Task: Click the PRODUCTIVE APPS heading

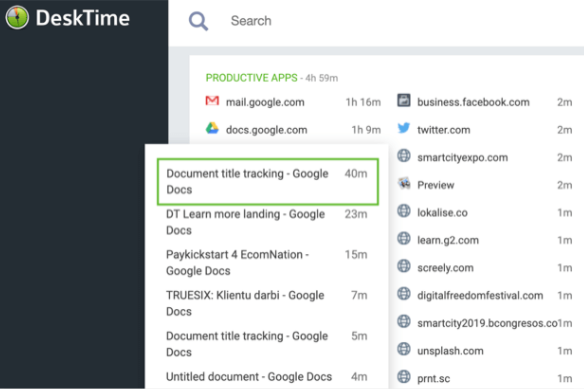Action: coord(251,78)
